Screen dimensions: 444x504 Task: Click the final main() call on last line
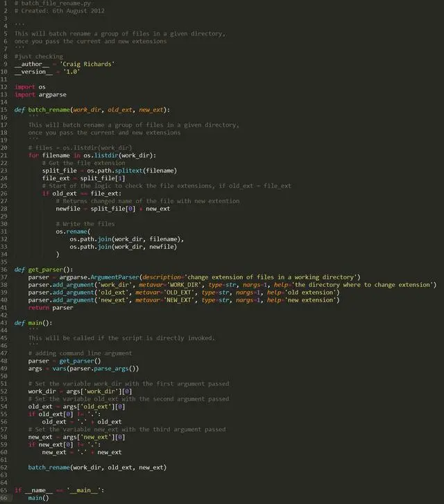click(39, 498)
